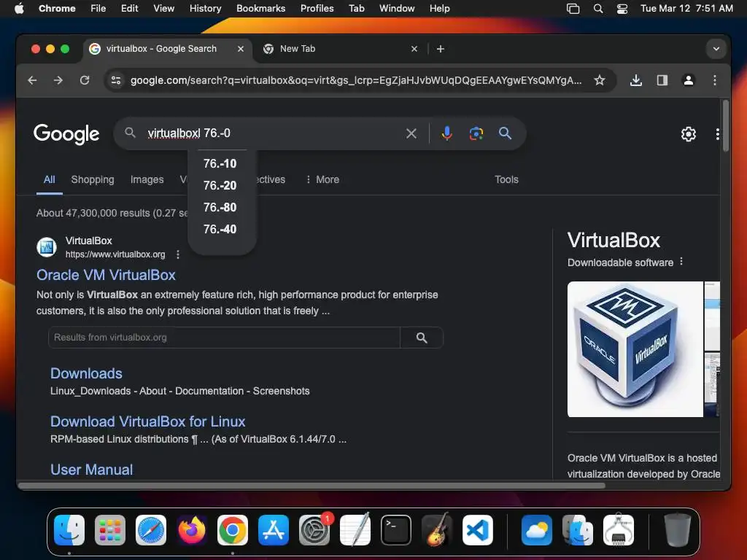Click the Chrome back arrow
The height and width of the screenshot is (560, 747).
coord(32,80)
